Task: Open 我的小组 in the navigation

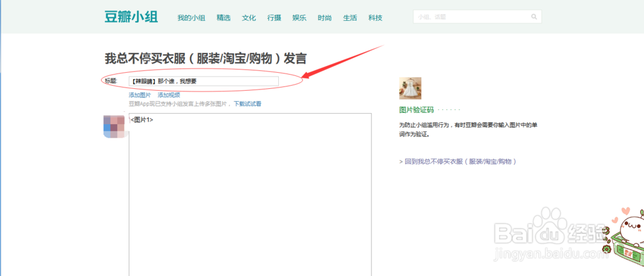Action: point(191,18)
